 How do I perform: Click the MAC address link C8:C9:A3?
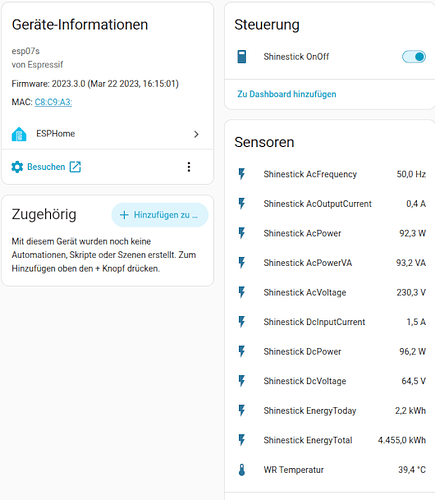(x=53, y=102)
